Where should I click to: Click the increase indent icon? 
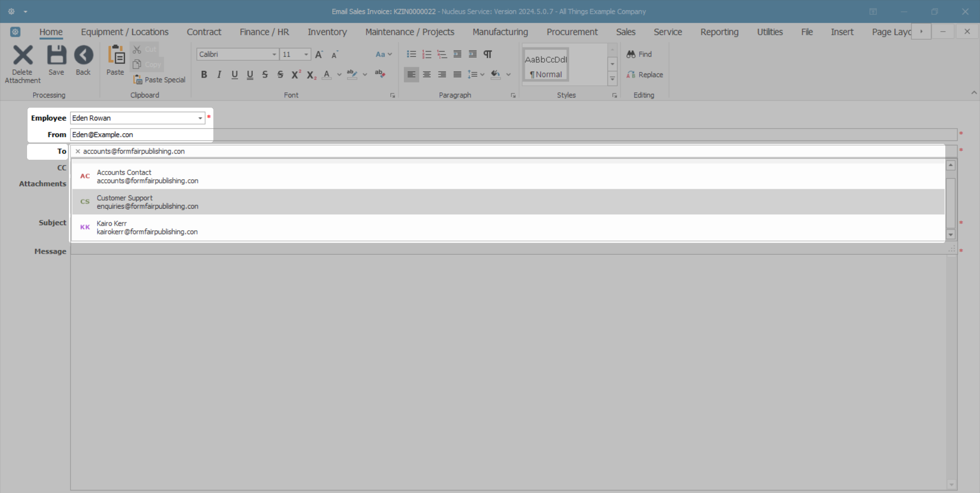pyautogui.click(x=473, y=54)
